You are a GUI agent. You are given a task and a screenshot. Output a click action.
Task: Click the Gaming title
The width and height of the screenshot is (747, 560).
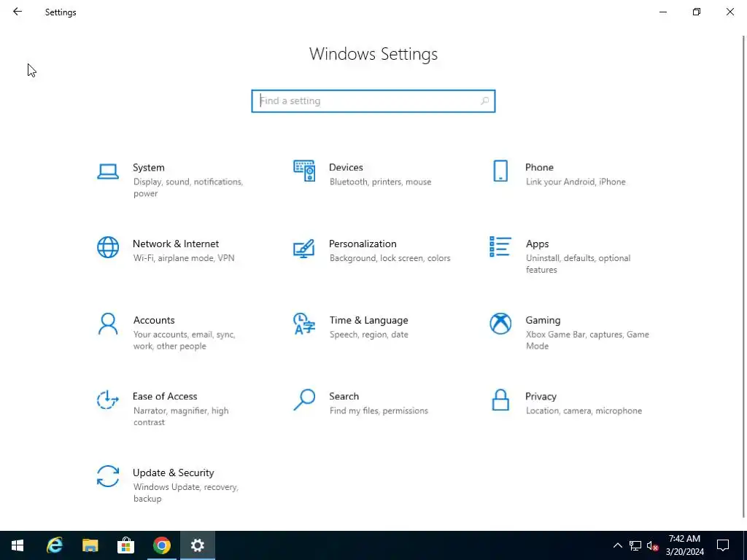click(x=543, y=321)
